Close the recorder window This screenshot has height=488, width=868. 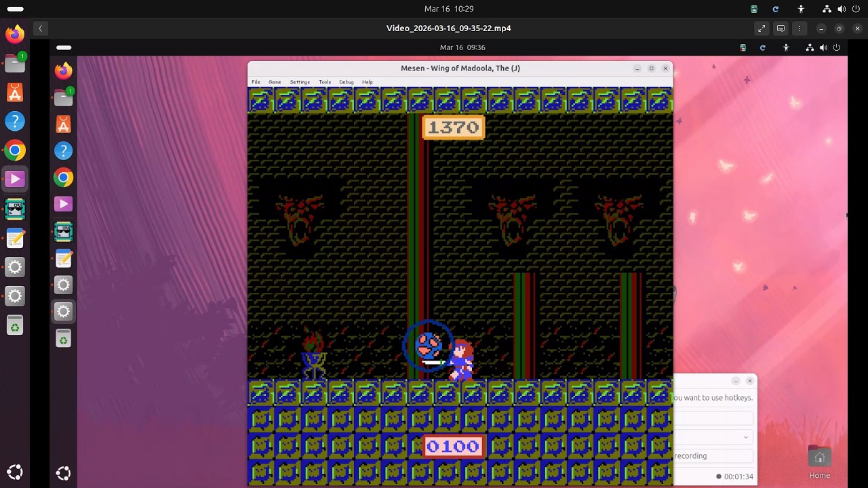(749, 381)
